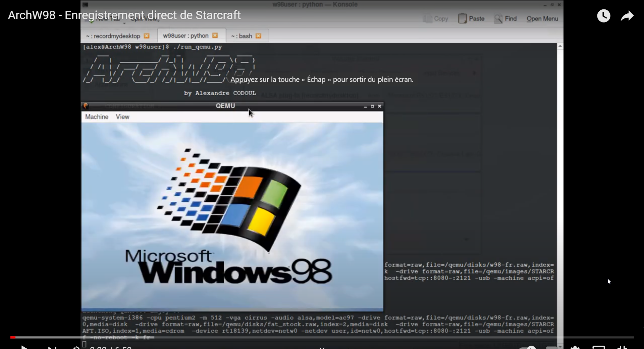Open the video title ArchW98 link
The height and width of the screenshot is (349, 644).
coord(124,15)
